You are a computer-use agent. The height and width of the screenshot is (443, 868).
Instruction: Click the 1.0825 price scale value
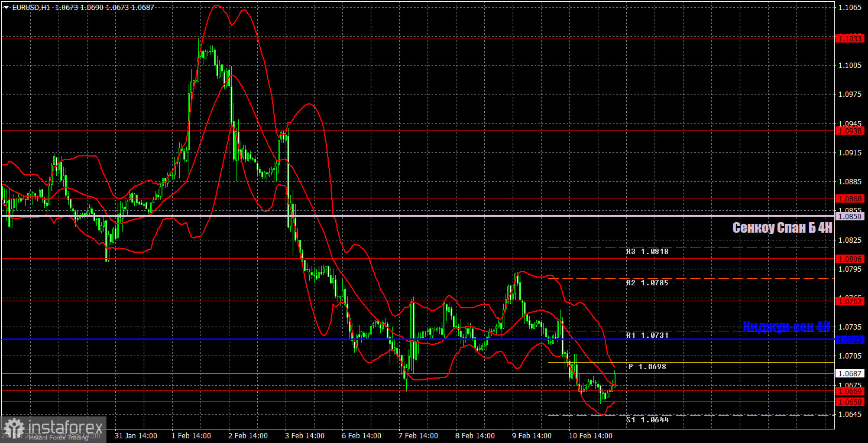pos(850,240)
